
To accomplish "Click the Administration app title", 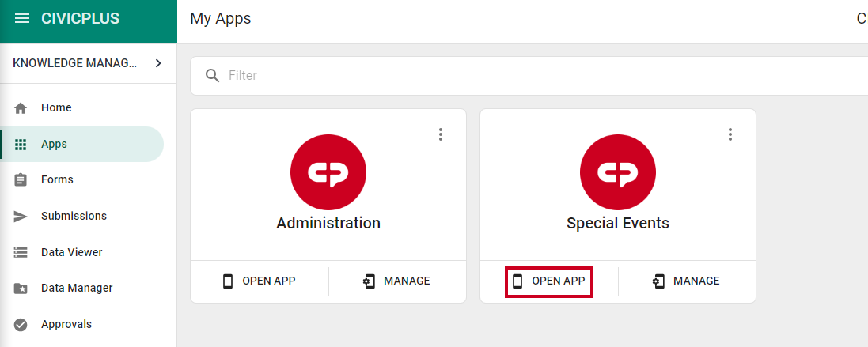I will point(328,223).
